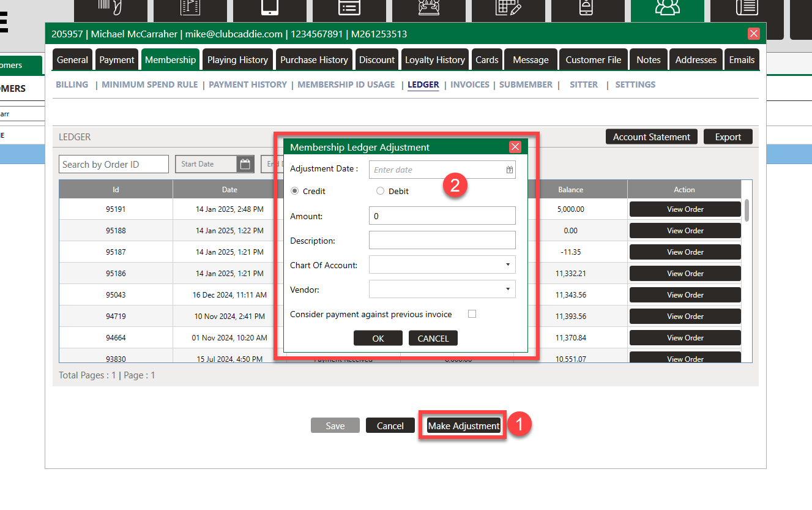Click the ledger table vertical scrollbar
This screenshot has height=510, width=812.
pos(747,210)
